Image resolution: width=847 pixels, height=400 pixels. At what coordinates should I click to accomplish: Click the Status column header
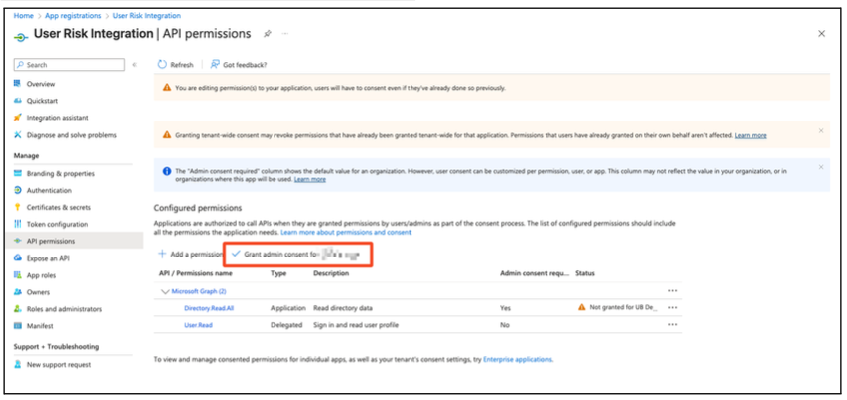(x=585, y=274)
